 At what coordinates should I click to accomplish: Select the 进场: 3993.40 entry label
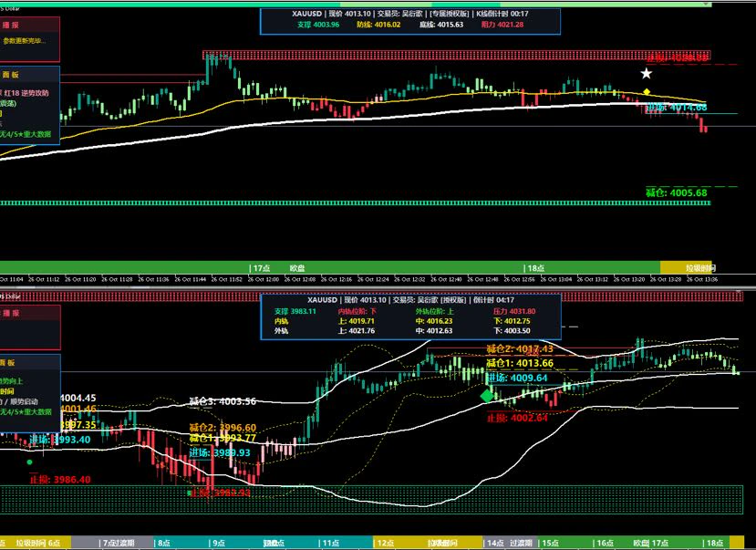pos(60,439)
